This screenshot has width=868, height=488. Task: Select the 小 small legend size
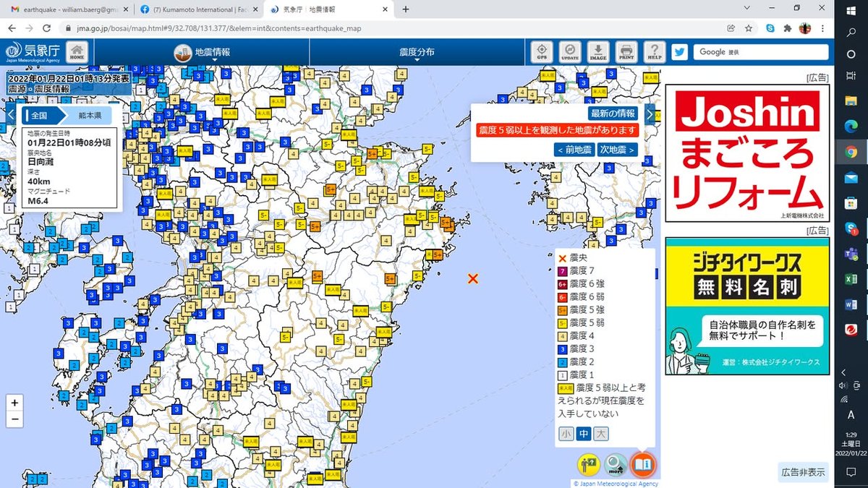tap(566, 434)
